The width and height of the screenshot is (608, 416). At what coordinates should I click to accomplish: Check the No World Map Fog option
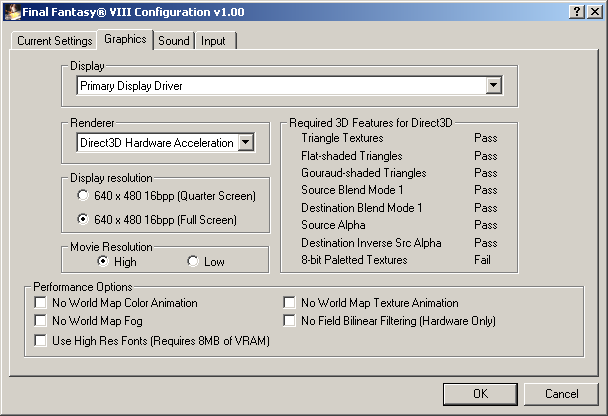(41, 321)
